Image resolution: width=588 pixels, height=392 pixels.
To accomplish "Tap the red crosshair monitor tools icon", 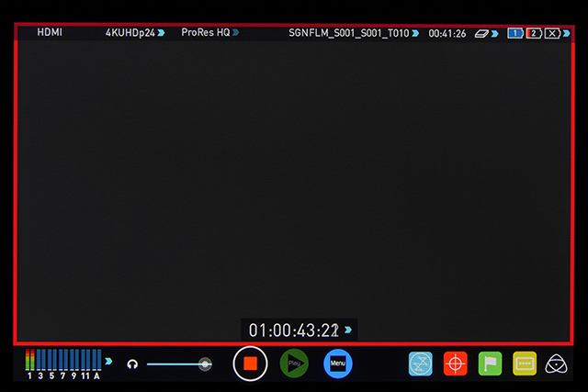I will [x=456, y=364].
